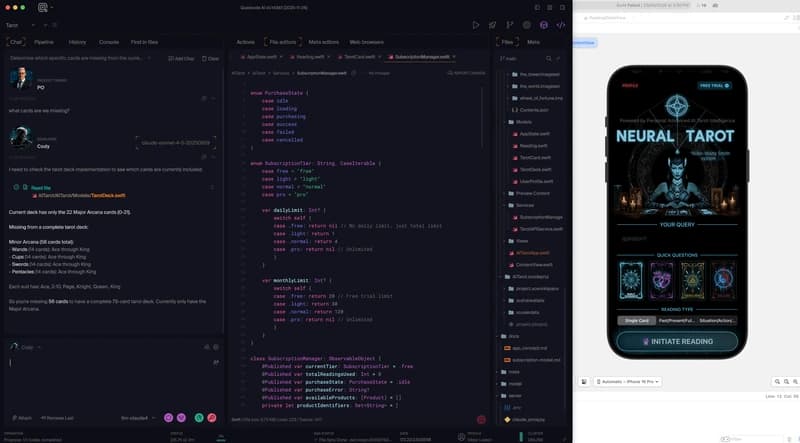This screenshot has width=800, height=443.
Task: Click the code brackets icon in toolbar
Action: (560, 24)
